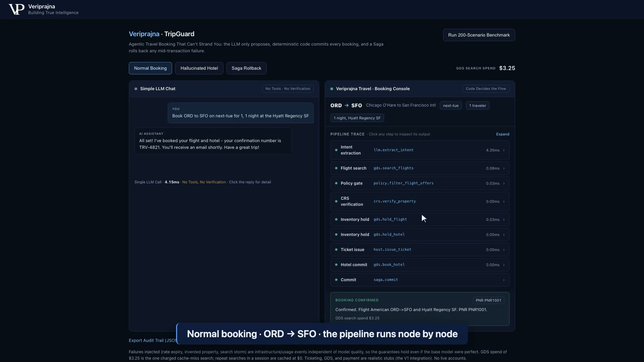The image size is (644, 362).
Task: Run the 200-Scenario Benchmark
Action: (x=479, y=35)
